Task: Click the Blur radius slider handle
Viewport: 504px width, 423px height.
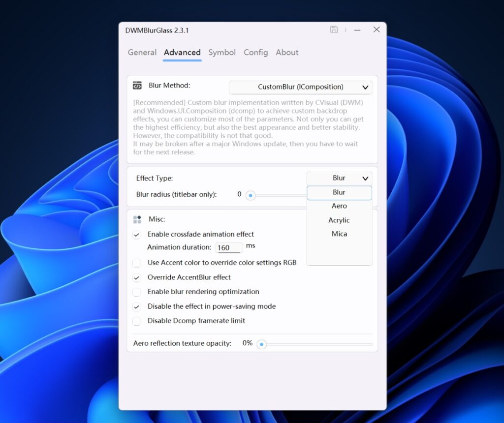Action: (x=250, y=195)
